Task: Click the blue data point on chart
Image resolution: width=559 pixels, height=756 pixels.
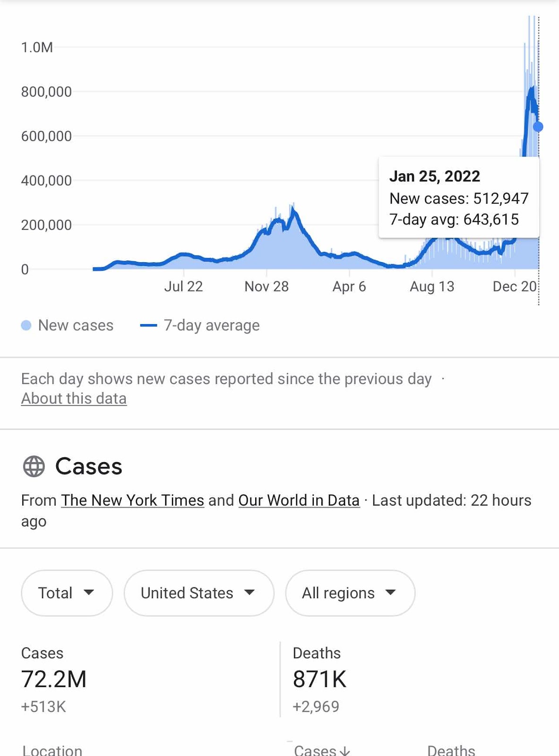Action: tap(538, 127)
